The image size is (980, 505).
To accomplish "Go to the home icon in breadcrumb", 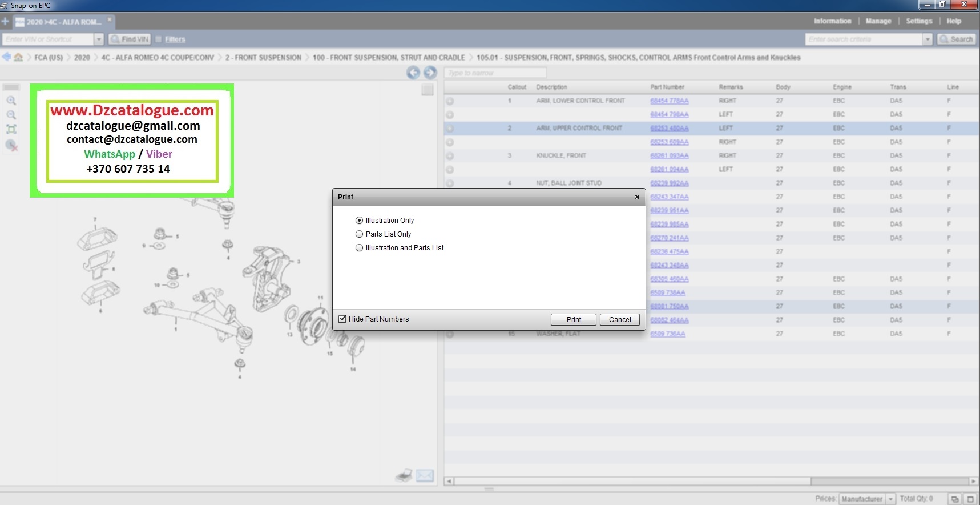I will tap(18, 57).
